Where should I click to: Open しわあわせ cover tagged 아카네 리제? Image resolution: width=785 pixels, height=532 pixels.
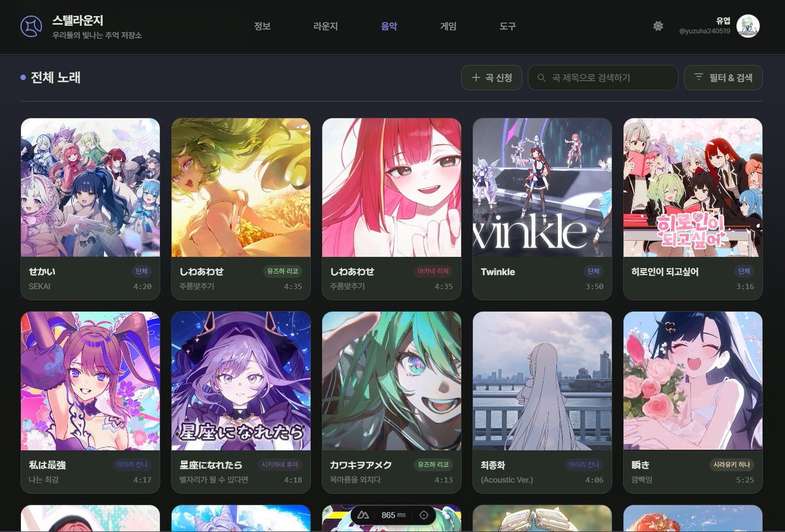click(x=392, y=188)
